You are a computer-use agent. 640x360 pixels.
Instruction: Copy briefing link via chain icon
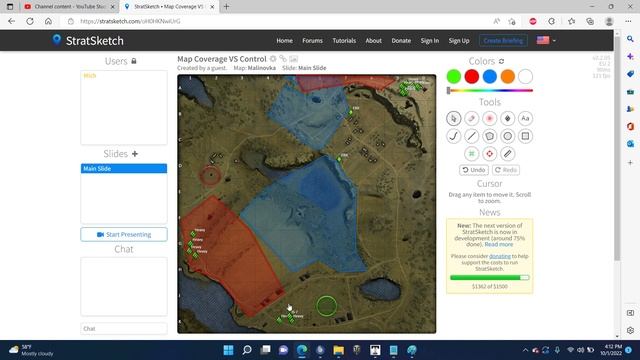pos(283,59)
